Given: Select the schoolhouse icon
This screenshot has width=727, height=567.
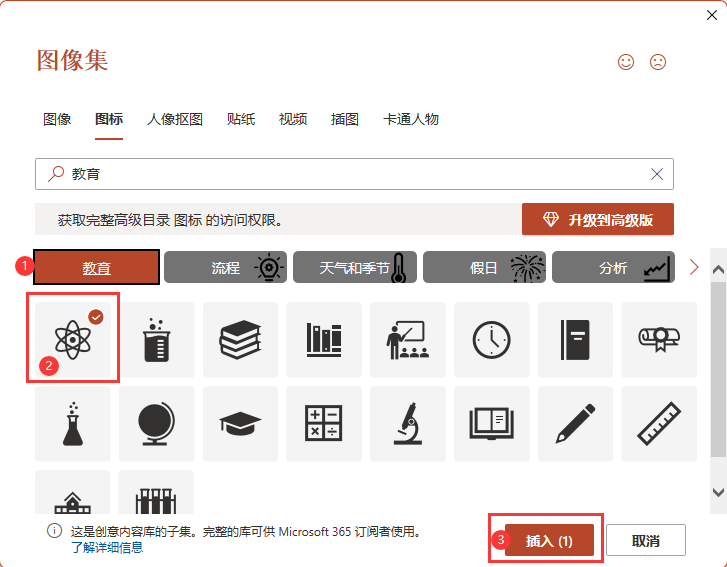Looking at the screenshot, I should [73, 492].
